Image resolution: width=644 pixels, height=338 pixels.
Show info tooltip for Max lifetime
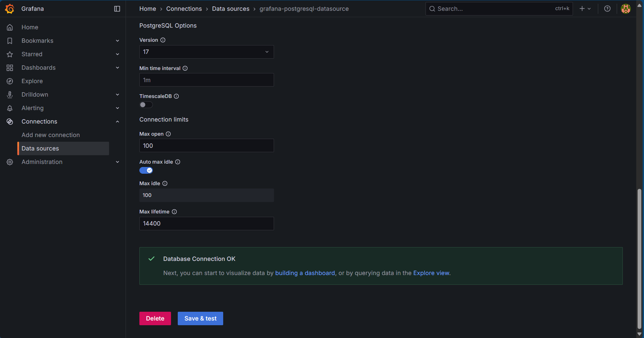tap(174, 212)
